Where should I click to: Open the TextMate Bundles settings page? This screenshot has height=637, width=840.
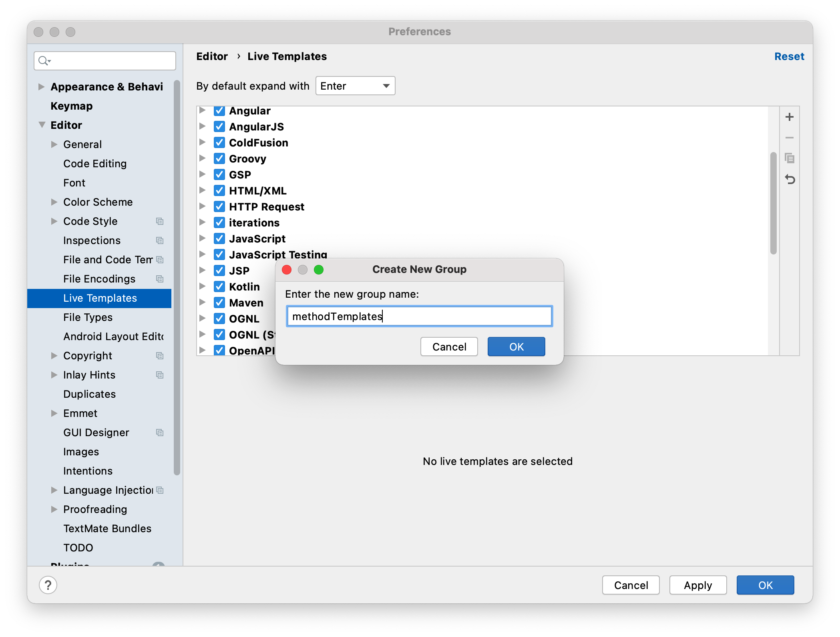point(107,529)
